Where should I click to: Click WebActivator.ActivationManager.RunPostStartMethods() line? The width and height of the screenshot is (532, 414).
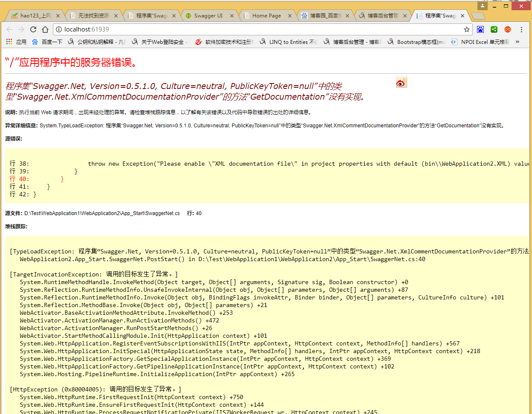pos(116,328)
